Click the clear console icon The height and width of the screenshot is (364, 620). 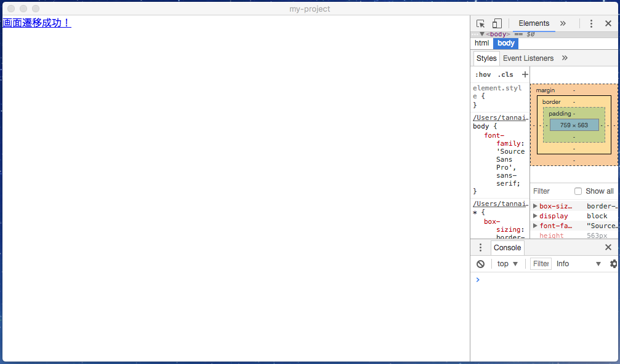click(480, 263)
